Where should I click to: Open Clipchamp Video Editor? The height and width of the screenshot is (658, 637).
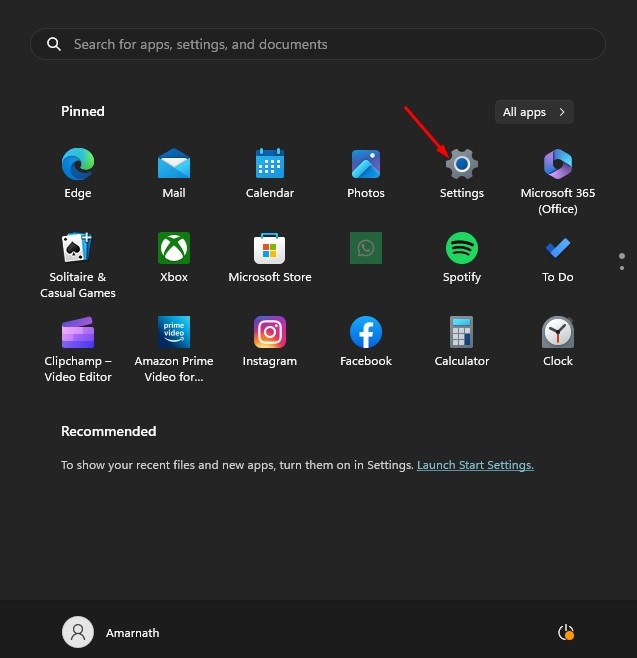[78, 332]
